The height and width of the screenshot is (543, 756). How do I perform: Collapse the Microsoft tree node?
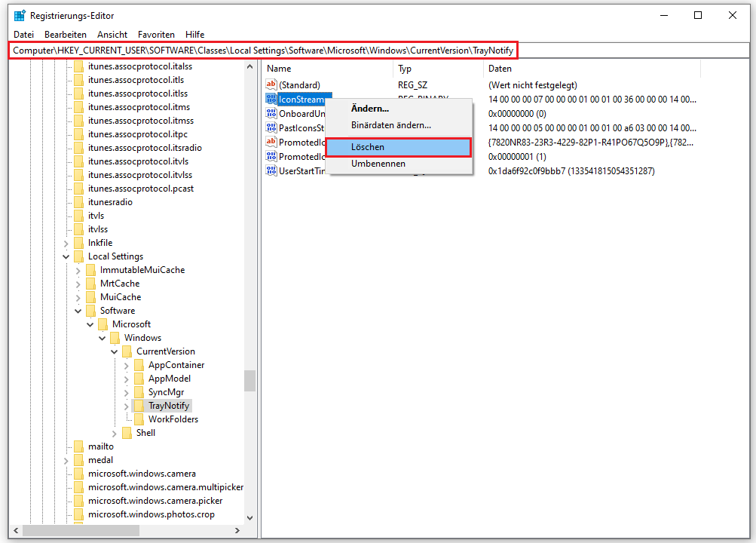90,324
